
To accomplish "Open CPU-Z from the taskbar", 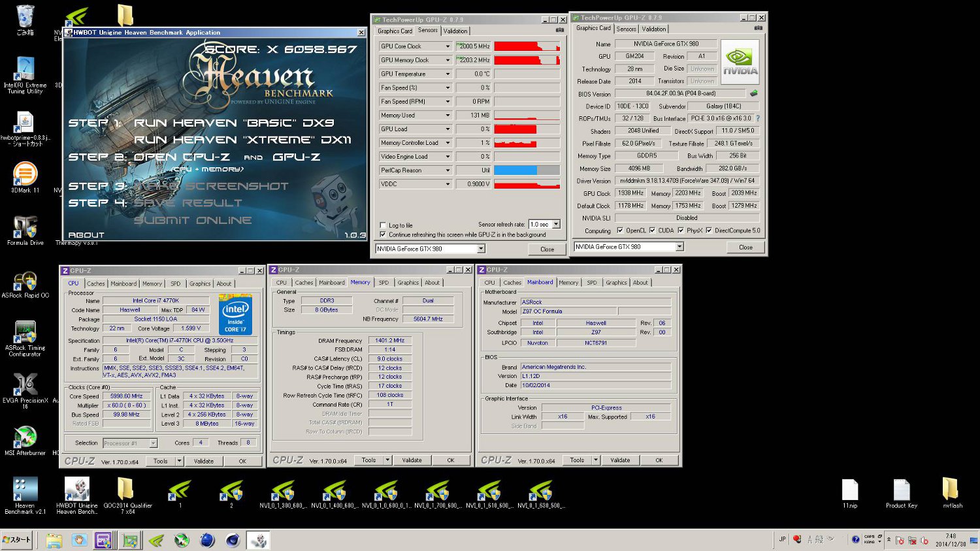I will (103, 540).
